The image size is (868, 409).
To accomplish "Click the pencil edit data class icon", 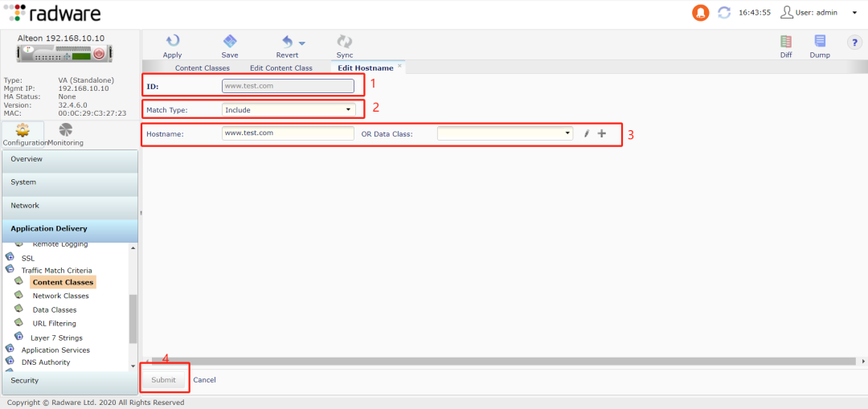I will click(x=587, y=133).
